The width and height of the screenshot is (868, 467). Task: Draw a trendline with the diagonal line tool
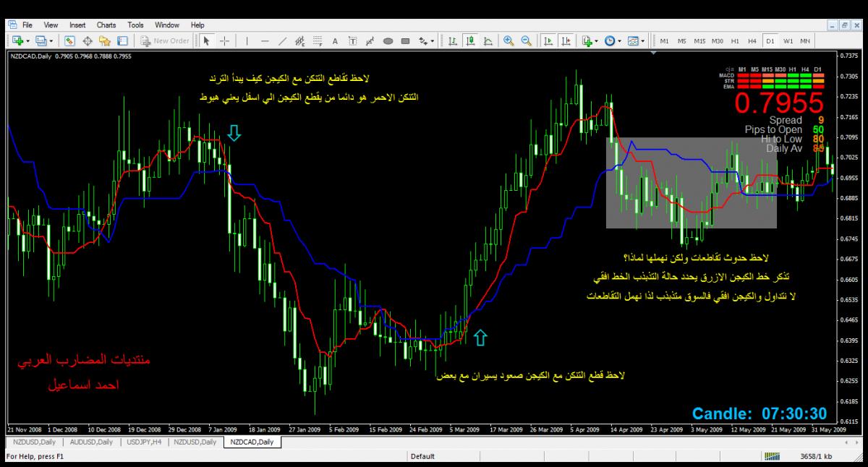tap(282, 41)
